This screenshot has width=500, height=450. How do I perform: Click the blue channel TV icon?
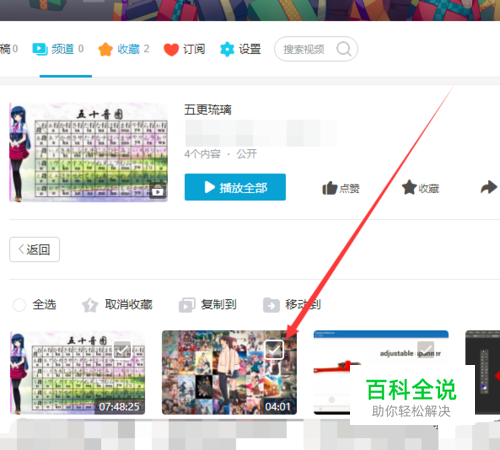40,49
